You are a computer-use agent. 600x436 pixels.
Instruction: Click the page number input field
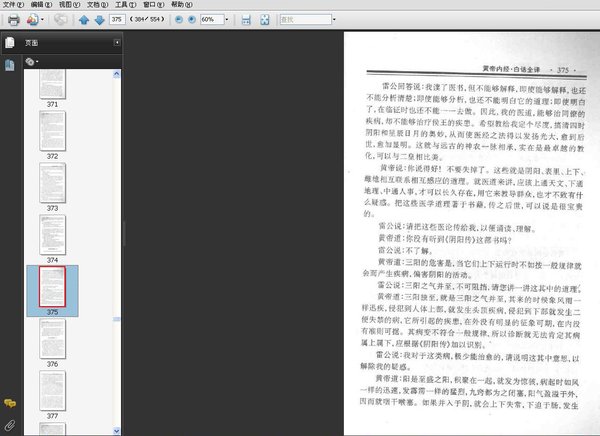point(117,19)
